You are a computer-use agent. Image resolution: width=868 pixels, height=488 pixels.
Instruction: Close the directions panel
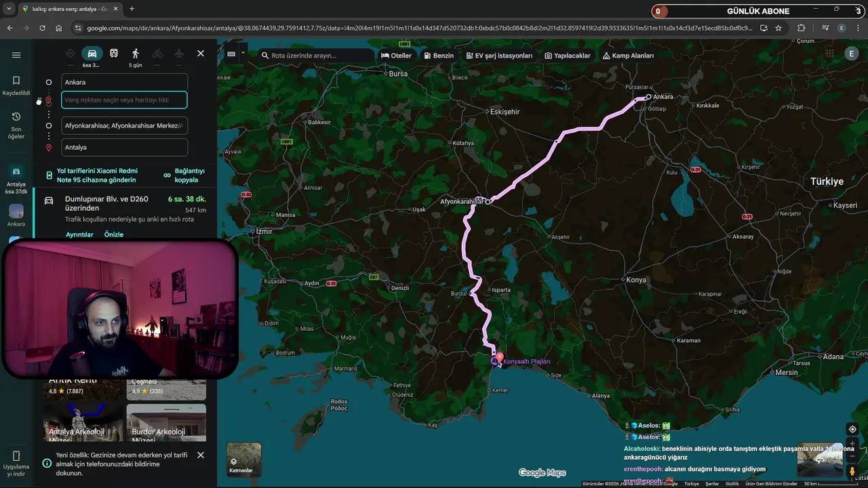201,54
